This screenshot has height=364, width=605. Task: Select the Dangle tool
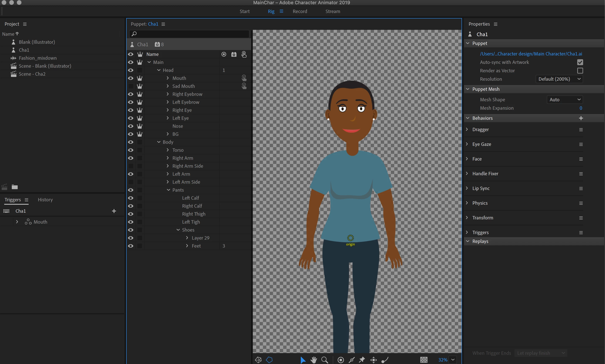[385, 360]
